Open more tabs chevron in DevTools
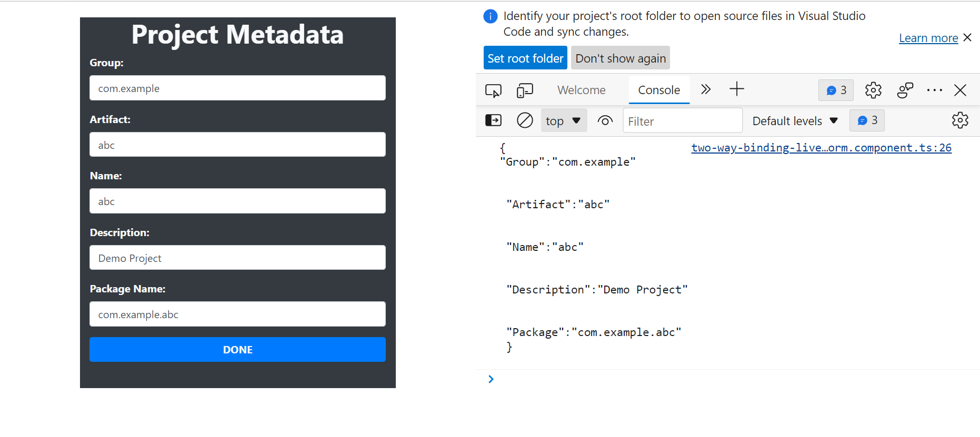Screen dimensions: 980x437 (x=706, y=89)
